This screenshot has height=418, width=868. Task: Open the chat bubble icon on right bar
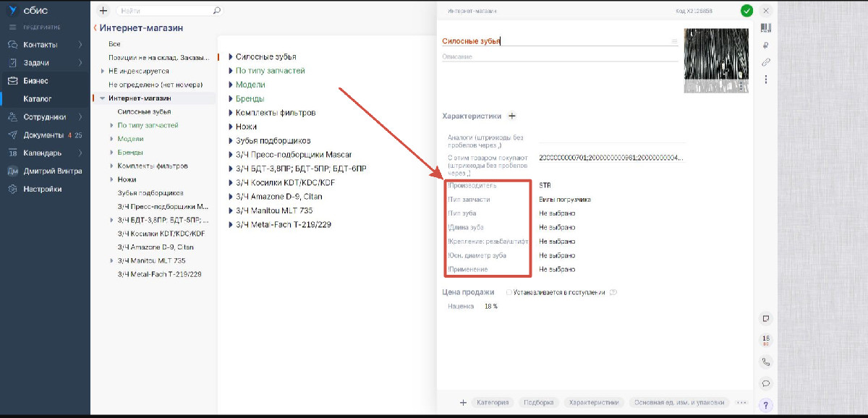[766, 383]
